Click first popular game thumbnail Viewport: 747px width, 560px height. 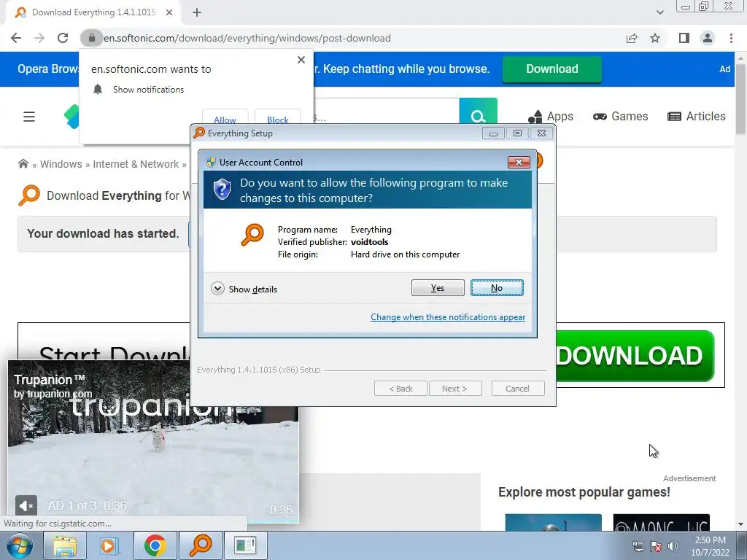pyautogui.click(x=553, y=522)
